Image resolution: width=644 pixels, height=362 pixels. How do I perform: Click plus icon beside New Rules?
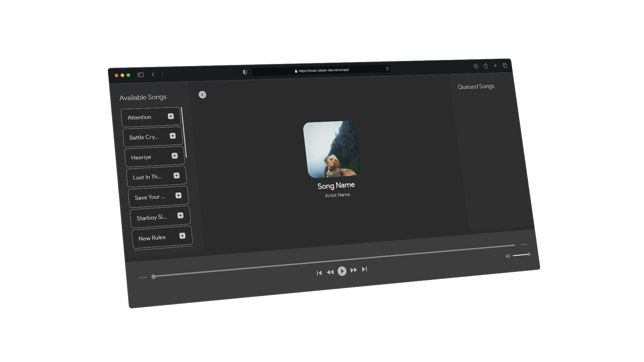182,236
